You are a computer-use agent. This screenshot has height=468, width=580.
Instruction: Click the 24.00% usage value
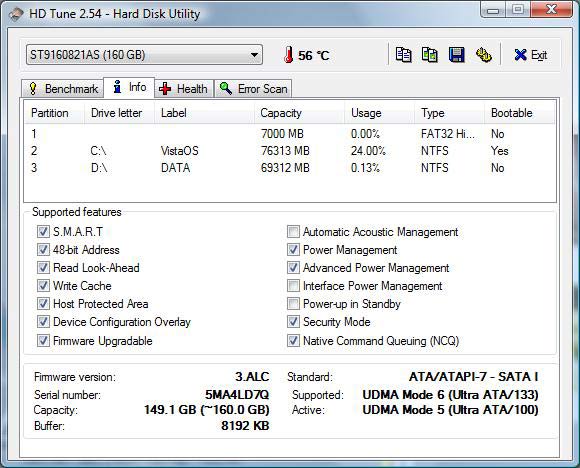368,151
